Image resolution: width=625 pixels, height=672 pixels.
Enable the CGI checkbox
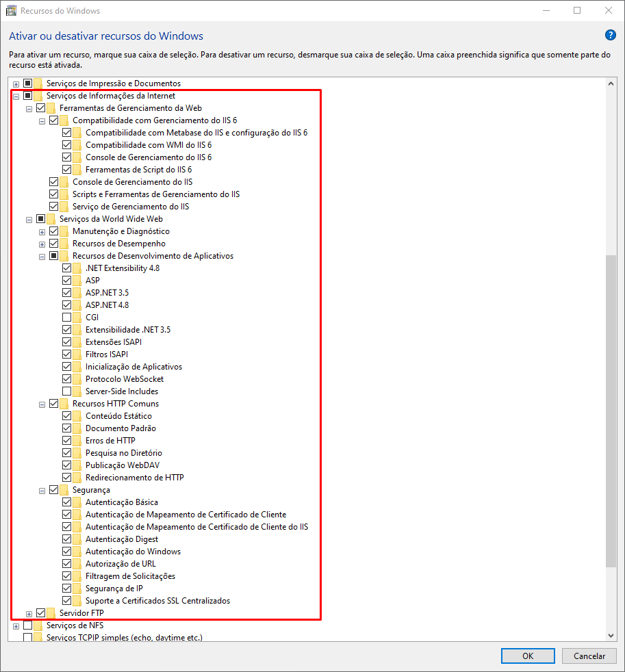[67, 318]
